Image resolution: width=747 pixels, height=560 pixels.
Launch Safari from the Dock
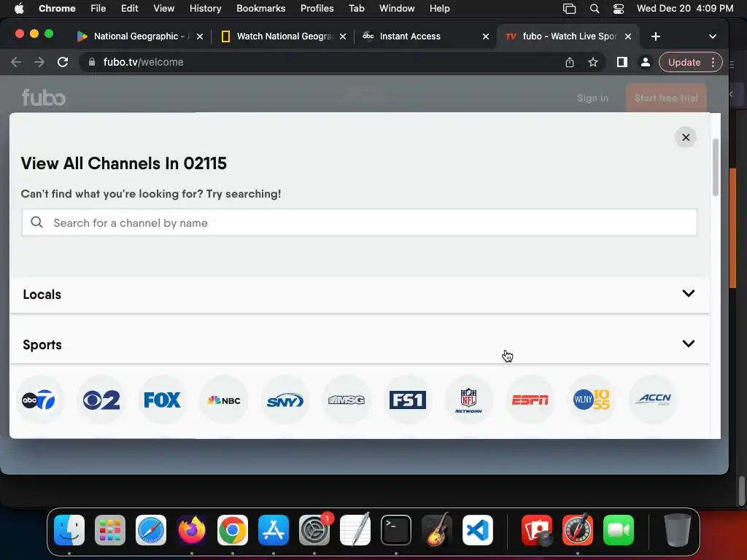coord(150,530)
